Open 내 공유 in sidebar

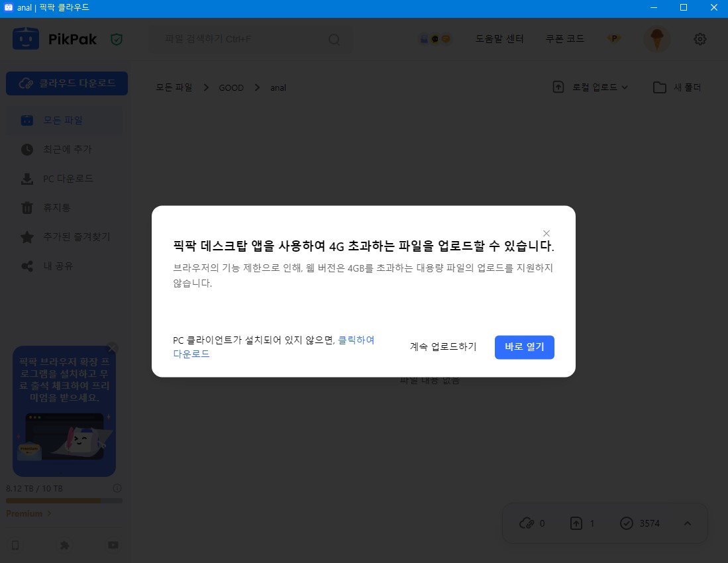tap(65, 266)
